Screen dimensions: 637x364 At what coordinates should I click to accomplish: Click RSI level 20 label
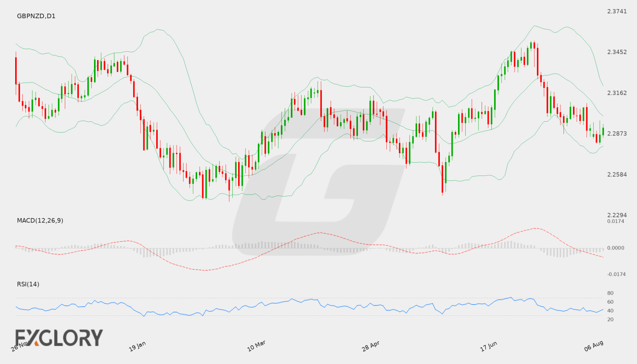pos(610,319)
